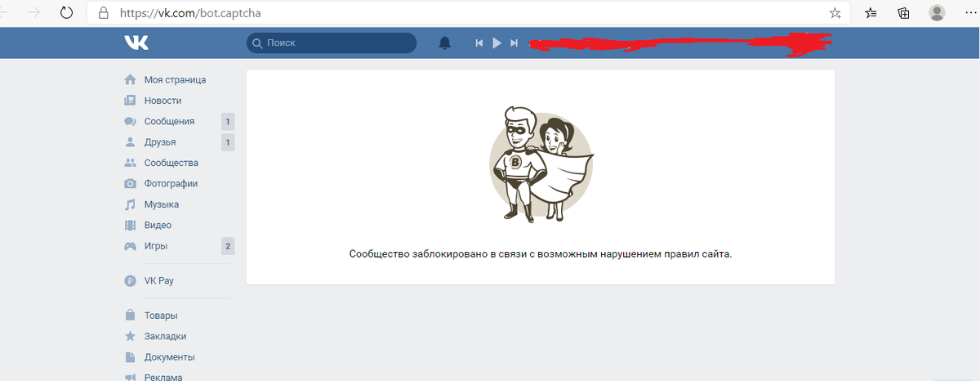Click the person icon beside Друзья
The width and height of the screenshot is (980, 381).
click(x=130, y=142)
